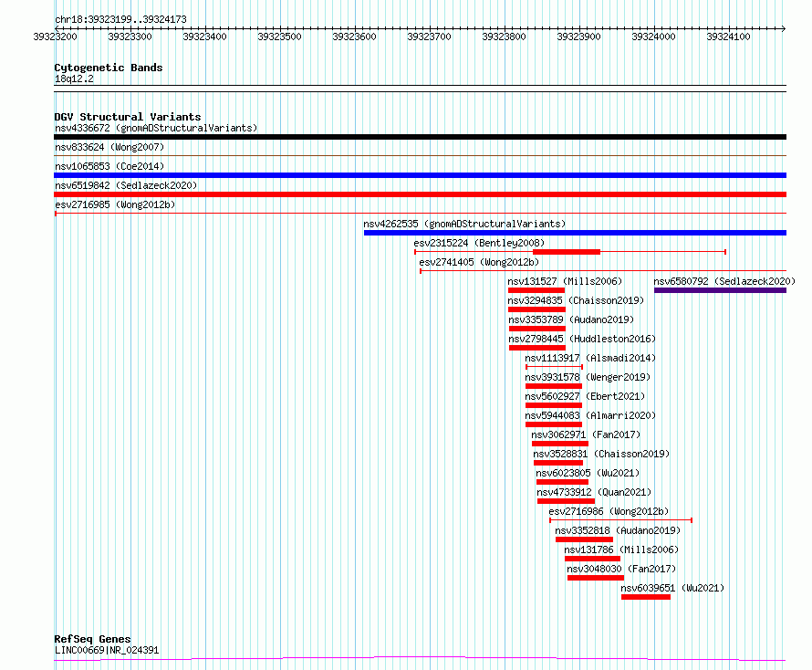Screen dimensions: 812x670
Task: Open nsv4733912 (Quan2021) label
Action: [594, 492]
